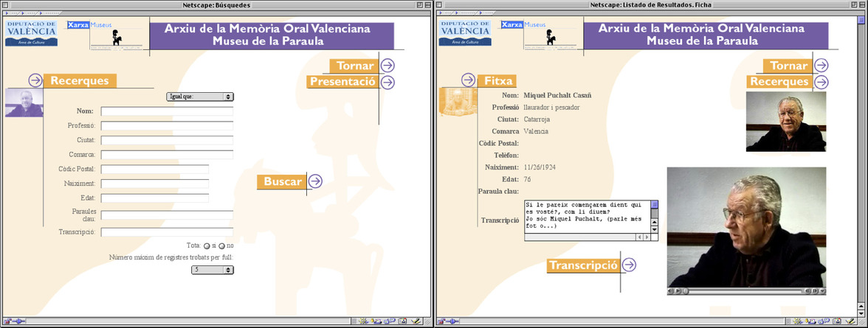This screenshot has width=868, height=328.
Task: Click the video volume speaker control
Action: click(670, 291)
